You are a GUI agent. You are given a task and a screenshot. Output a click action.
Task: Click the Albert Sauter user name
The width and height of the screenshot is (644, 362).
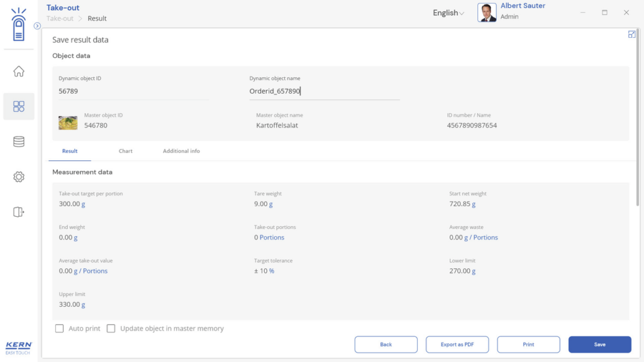(523, 6)
